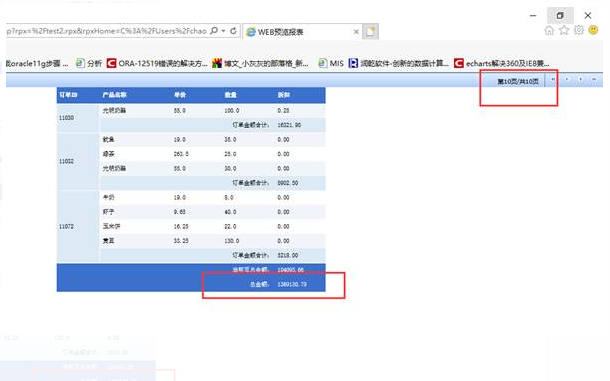
Task: Click quantity value 40.0
Action: pos(230,212)
